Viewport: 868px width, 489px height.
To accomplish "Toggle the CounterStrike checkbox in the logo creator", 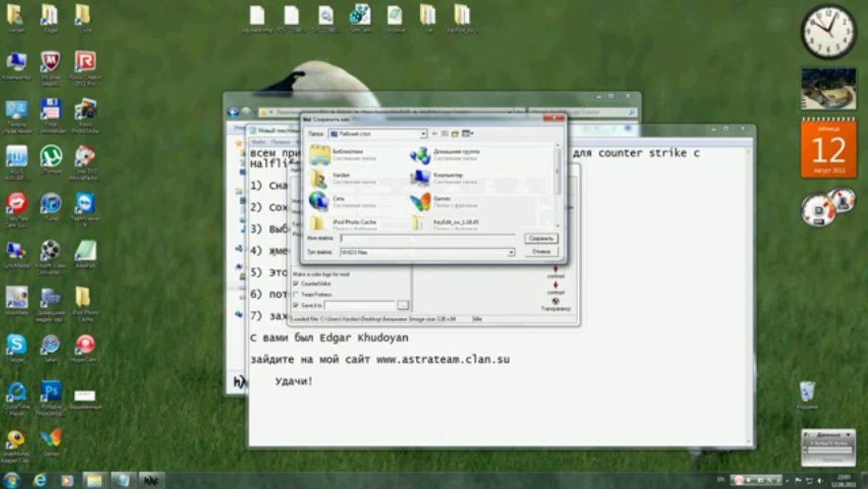I will click(x=295, y=283).
